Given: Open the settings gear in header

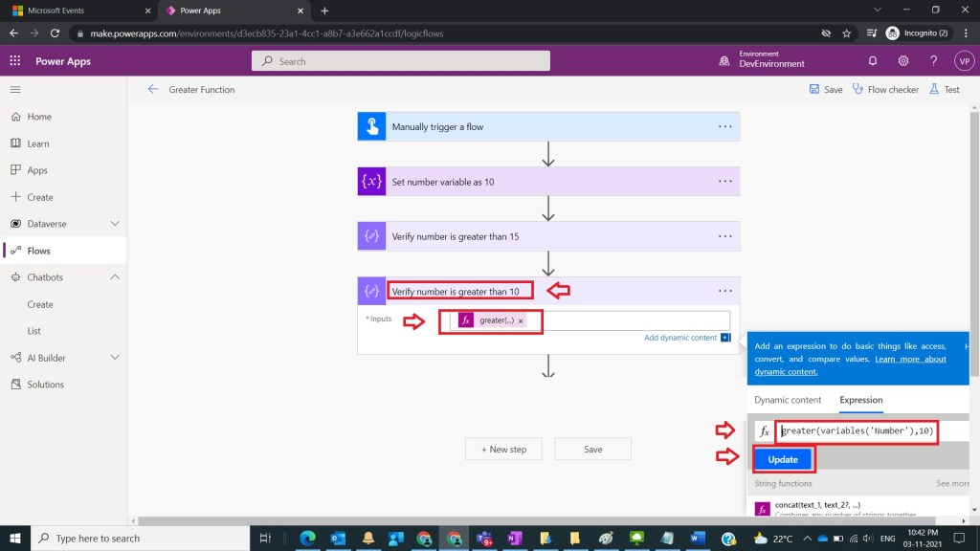Looking at the screenshot, I should click(903, 60).
